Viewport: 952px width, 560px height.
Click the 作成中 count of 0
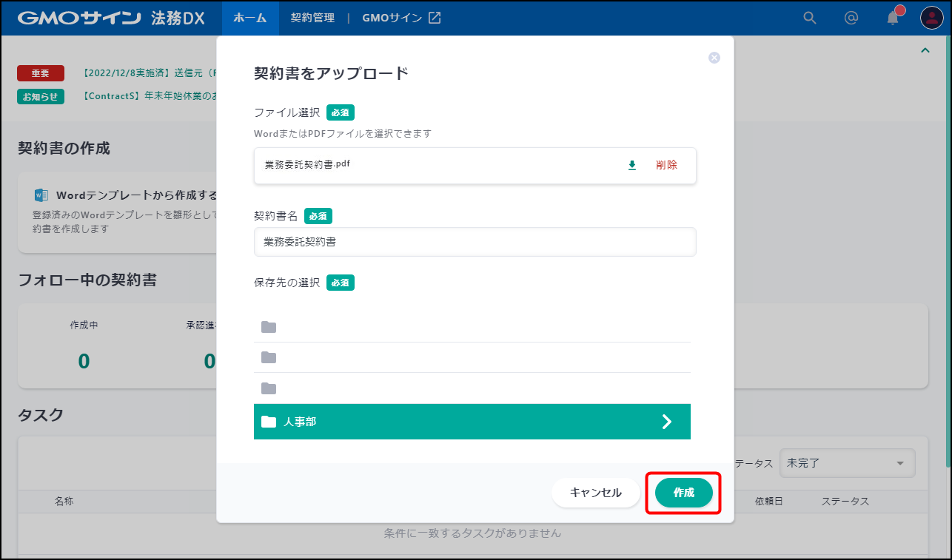tap(84, 361)
